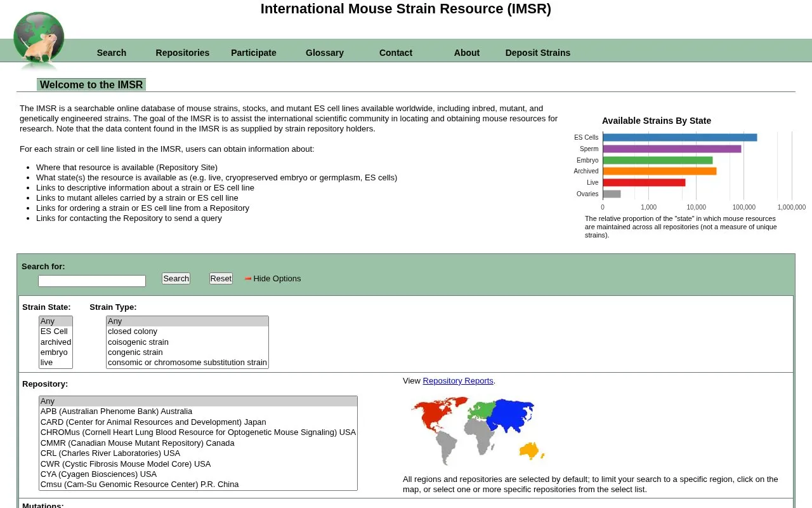Open the Glossary menu item
812x508 pixels.
click(x=325, y=53)
